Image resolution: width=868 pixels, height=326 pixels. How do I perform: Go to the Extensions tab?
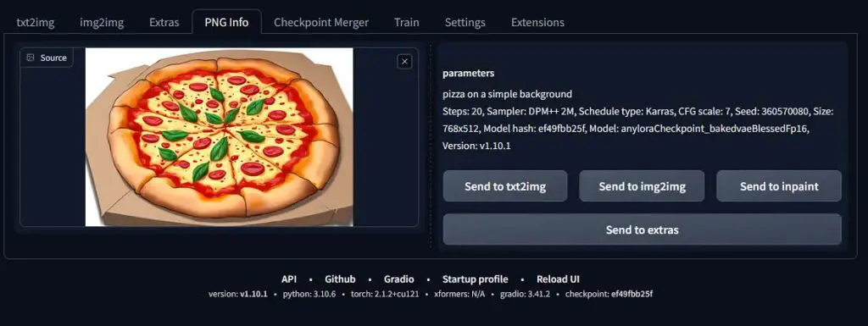537,23
